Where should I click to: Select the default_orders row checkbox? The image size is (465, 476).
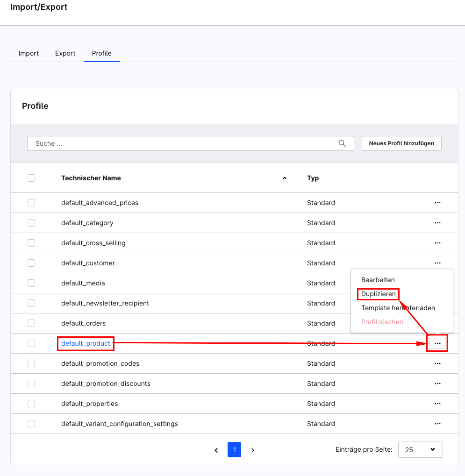tap(31, 323)
